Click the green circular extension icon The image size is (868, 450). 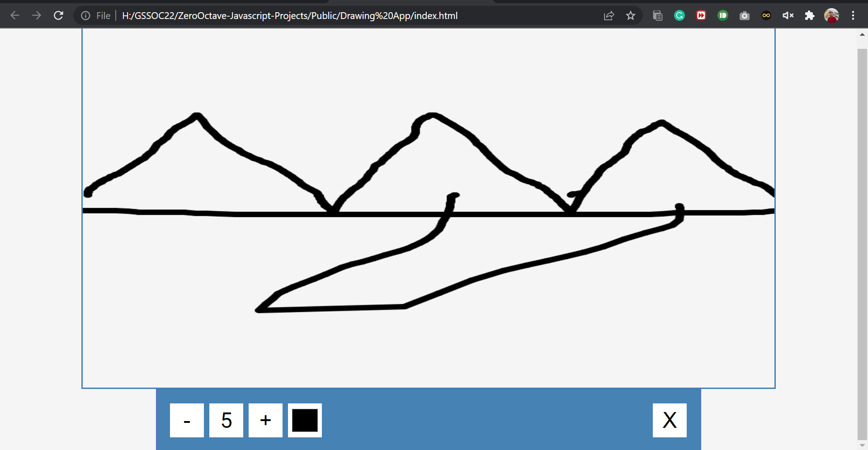722,15
